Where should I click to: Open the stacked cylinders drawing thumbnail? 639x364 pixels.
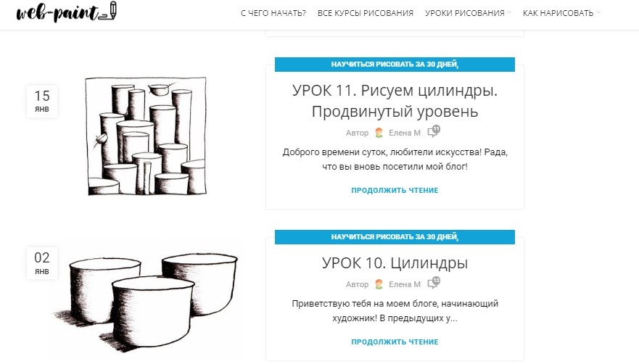click(146, 136)
